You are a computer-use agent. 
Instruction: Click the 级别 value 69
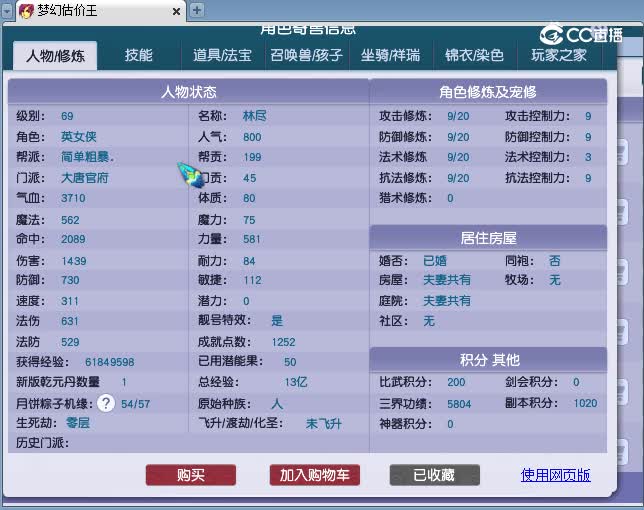click(67, 116)
